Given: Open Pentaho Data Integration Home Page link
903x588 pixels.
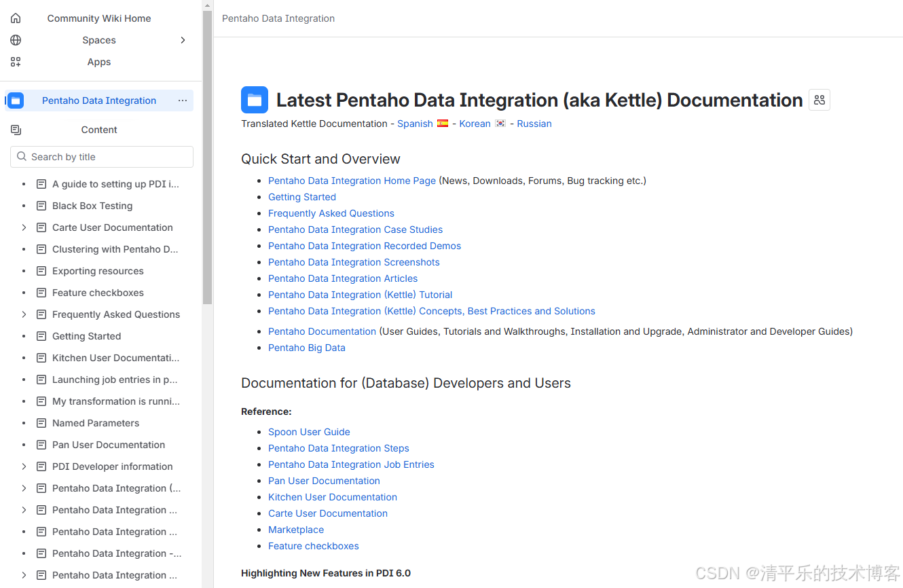Looking at the screenshot, I should click(352, 181).
